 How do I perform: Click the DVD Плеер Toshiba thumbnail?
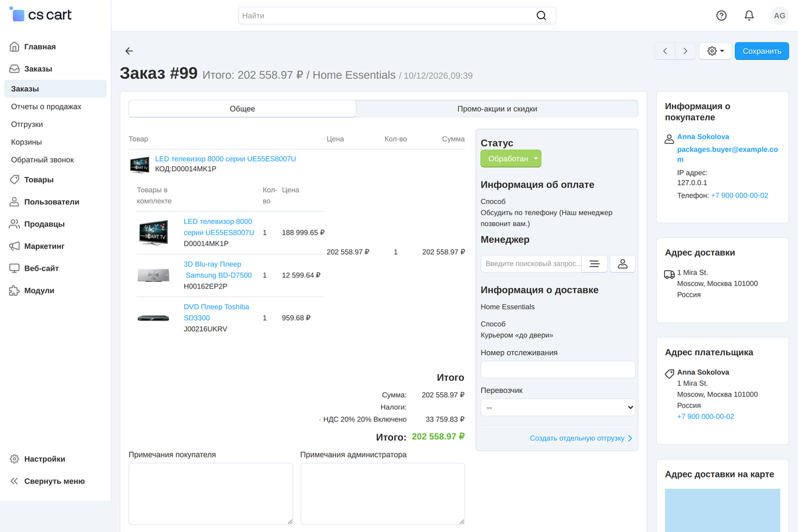(x=153, y=319)
